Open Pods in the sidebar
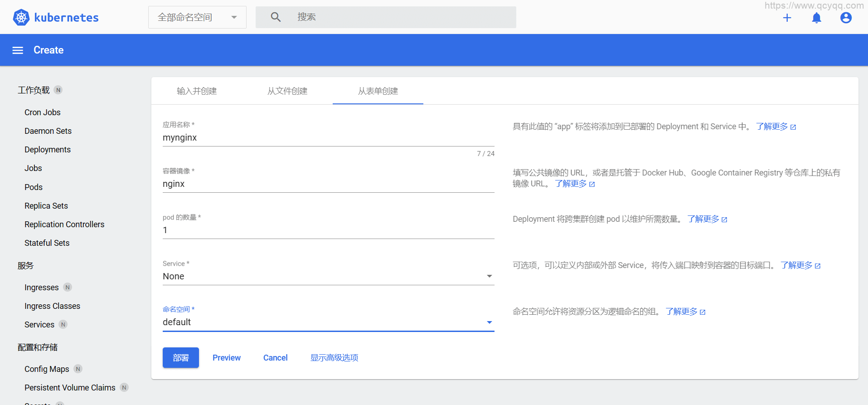This screenshot has height=405, width=868. [34, 187]
